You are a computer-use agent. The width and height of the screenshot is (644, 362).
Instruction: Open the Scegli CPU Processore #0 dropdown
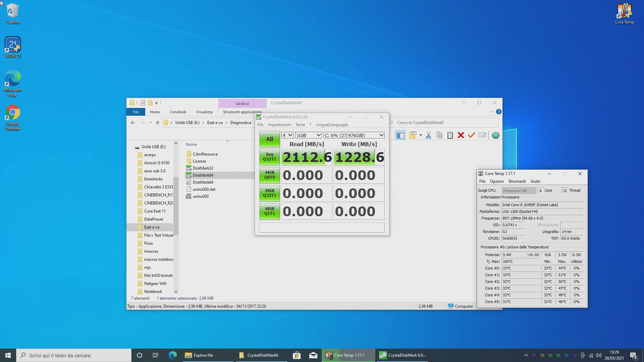click(519, 191)
